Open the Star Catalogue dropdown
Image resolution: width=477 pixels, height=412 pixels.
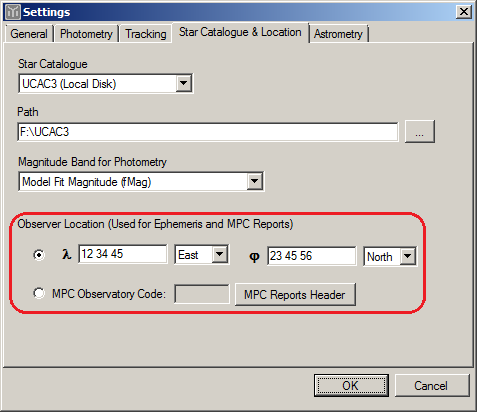(184, 83)
